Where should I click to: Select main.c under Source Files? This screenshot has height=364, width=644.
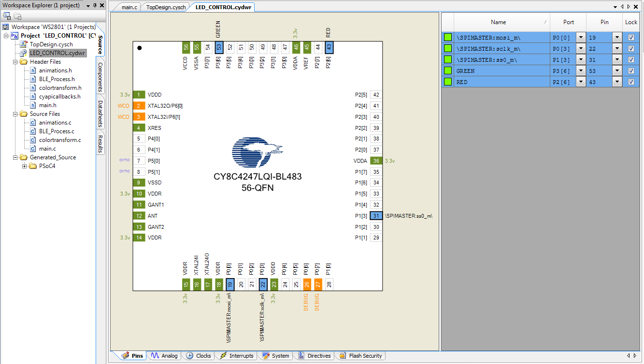(47, 149)
